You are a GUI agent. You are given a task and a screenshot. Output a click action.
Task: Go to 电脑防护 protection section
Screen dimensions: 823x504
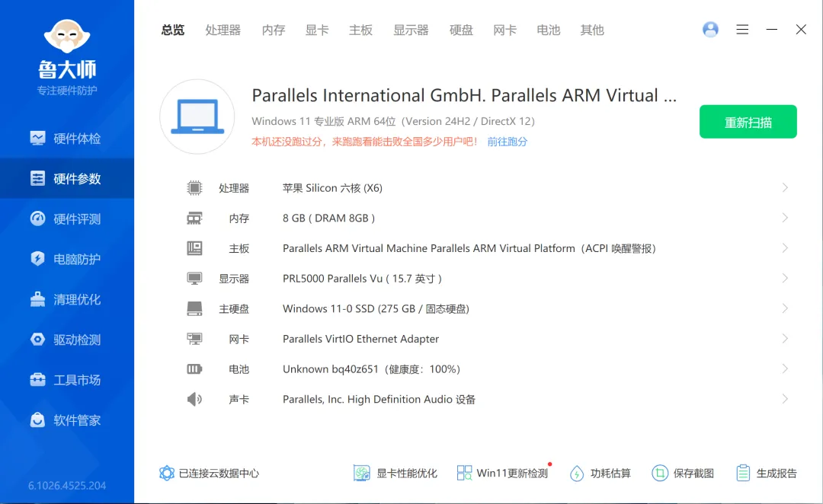pyautogui.click(x=66, y=259)
